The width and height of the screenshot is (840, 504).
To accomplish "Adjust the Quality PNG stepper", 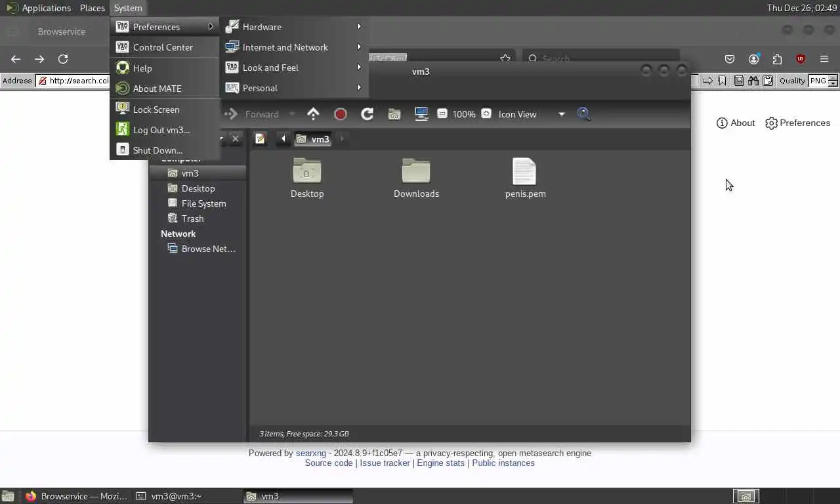I will (833, 81).
